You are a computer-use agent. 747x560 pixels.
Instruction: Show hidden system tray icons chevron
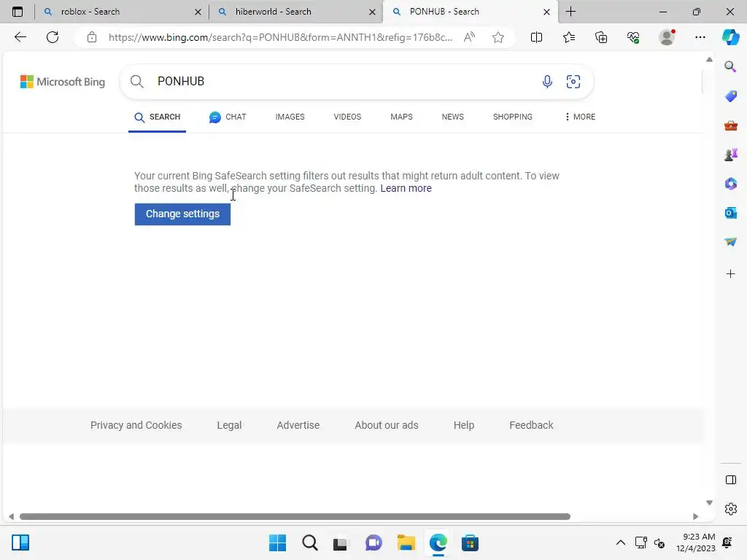(620, 542)
